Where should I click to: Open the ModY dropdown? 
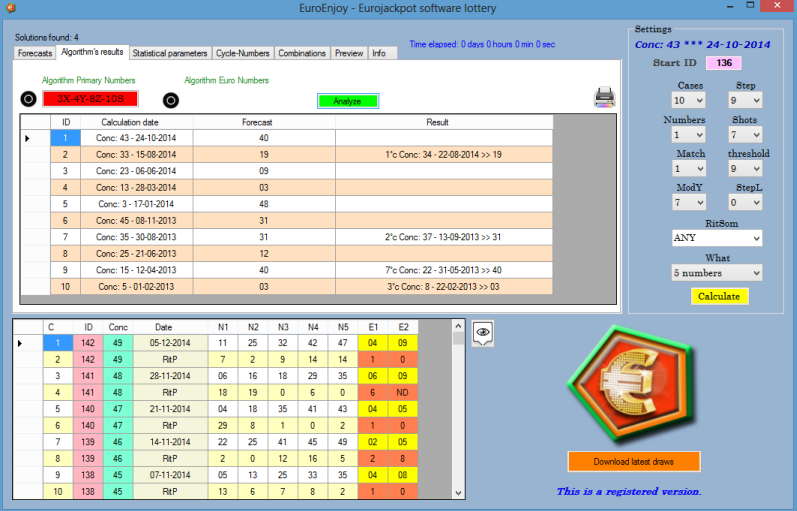(688, 202)
